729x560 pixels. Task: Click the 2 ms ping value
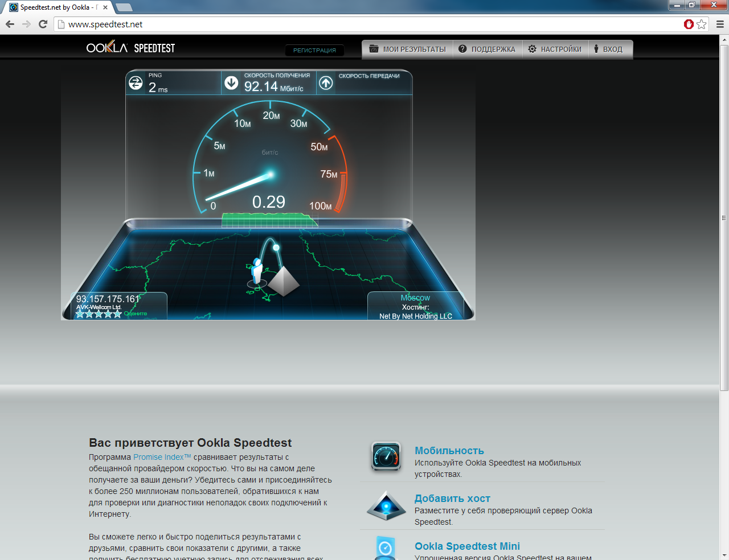pos(158,87)
